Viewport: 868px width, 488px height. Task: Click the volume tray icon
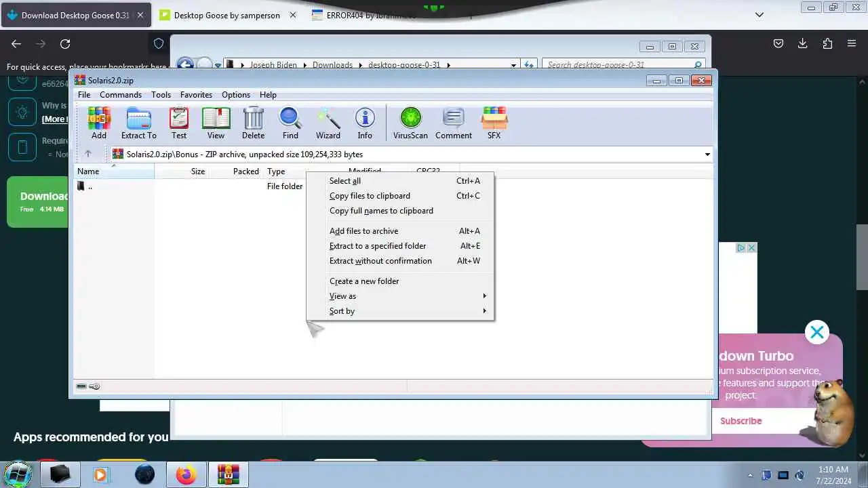[800, 475]
